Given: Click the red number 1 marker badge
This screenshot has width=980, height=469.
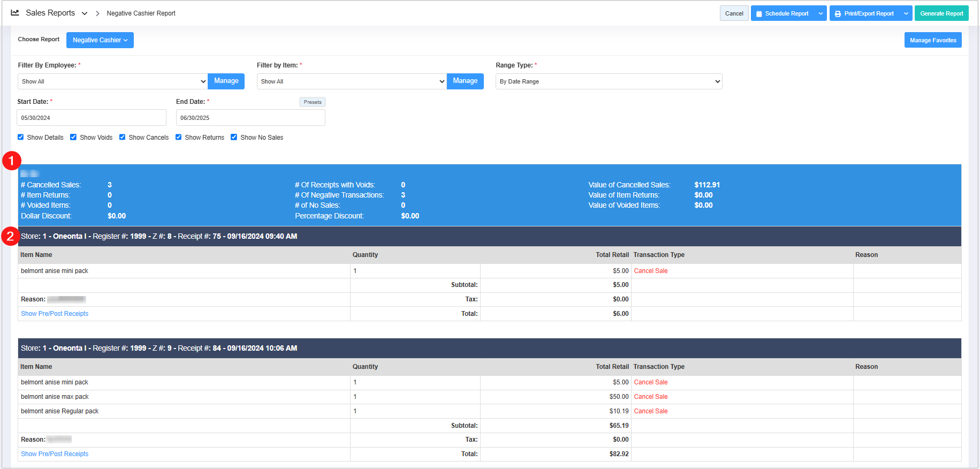Looking at the screenshot, I should [x=12, y=161].
